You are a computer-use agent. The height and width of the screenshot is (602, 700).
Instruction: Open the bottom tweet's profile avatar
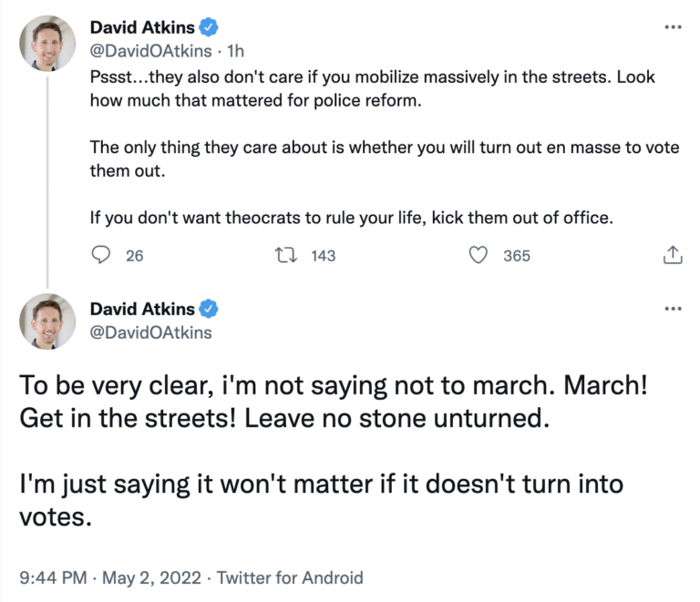[x=47, y=321]
